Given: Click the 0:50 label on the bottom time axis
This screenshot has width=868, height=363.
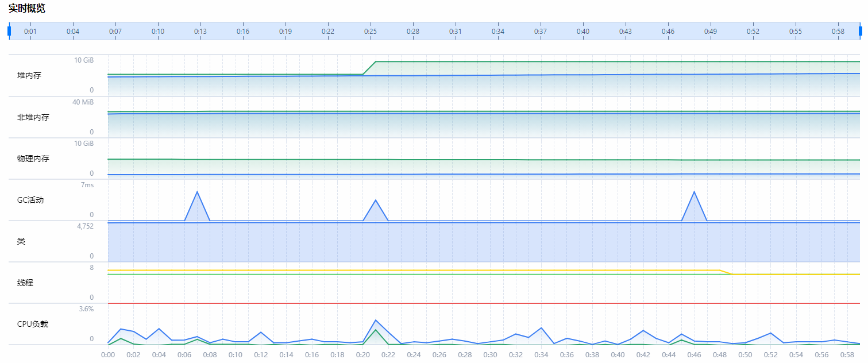Looking at the screenshot, I should coord(745,356).
